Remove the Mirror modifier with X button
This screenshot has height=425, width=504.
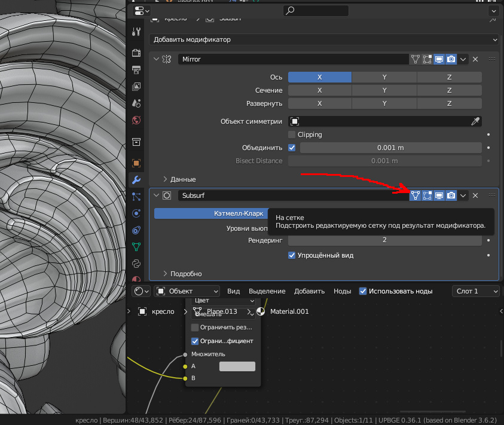click(475, 59)
